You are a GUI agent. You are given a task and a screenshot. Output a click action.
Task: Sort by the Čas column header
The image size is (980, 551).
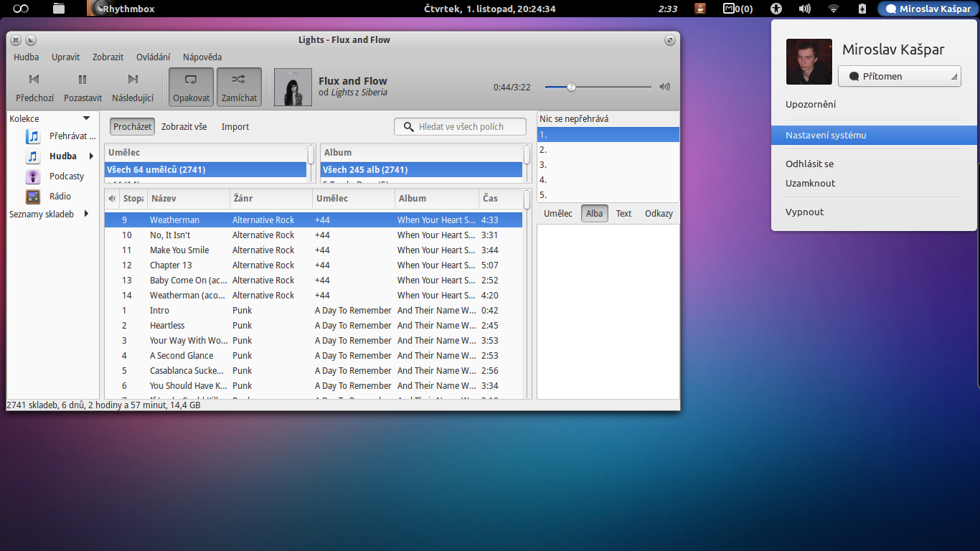click(501, 199)
